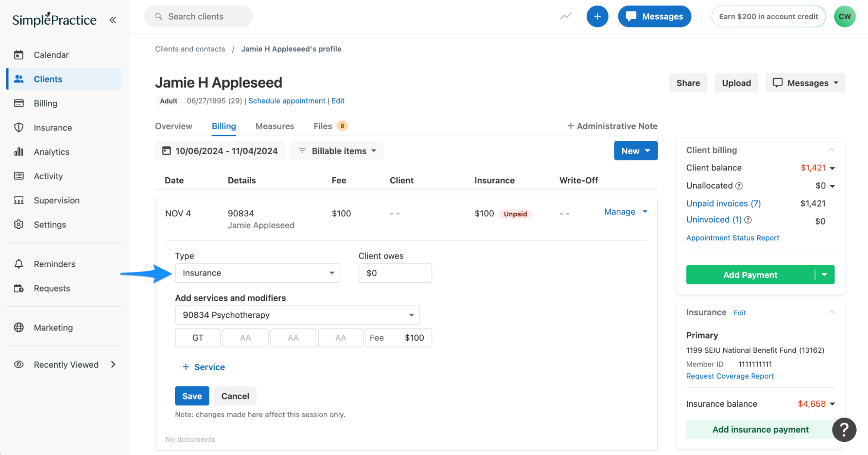Click Request Coverage Report link
This screenshot has height=455, width=868.
point(730,376)
